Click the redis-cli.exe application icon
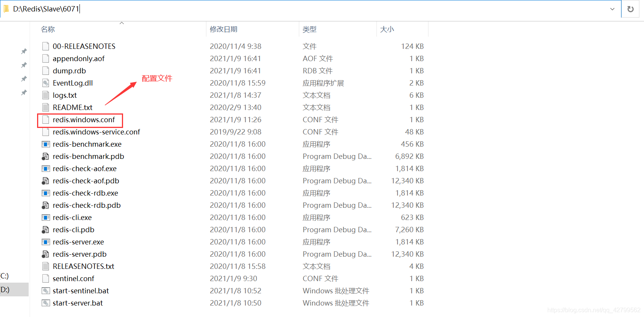This screenshot has height=317, width=644. click(45, 217)
